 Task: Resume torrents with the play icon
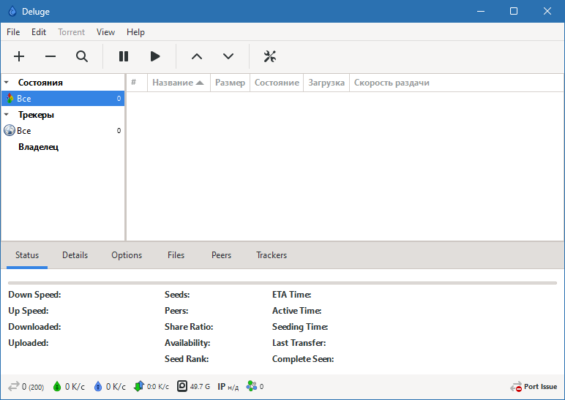click(155, 57)
